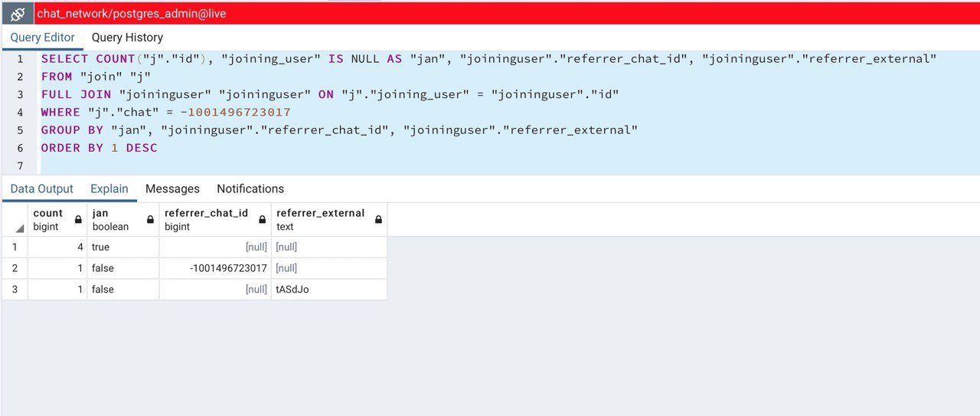Select result row number 1
Image resolution: width=980 pixels, height=416 pixels.
coord(15,247)
